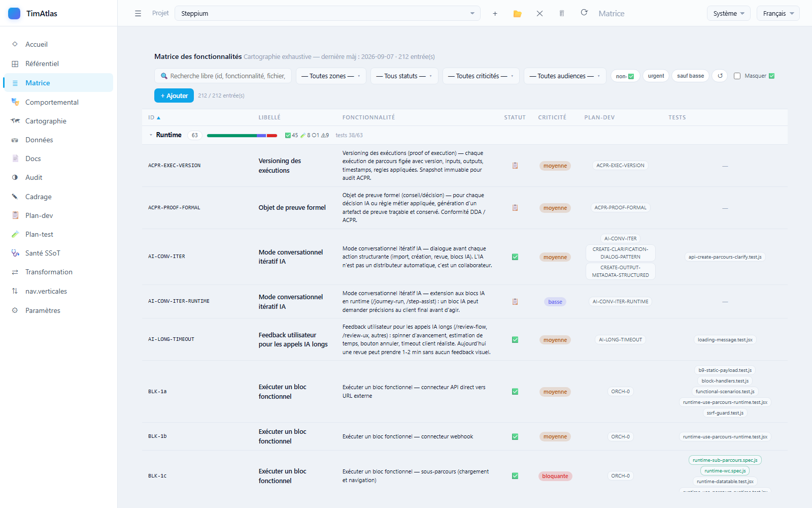812x508 pixels.
Task: Click status checkbox of AI-LONG-TIMEOUT row
Action: point(515,340)
